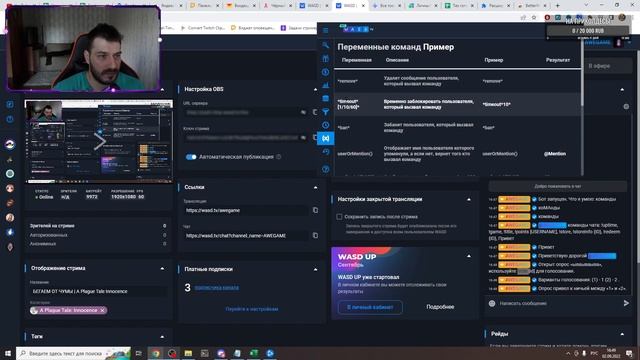
Task: Click the top square icon in WASD left sidebar
Action: pos(10,104)
